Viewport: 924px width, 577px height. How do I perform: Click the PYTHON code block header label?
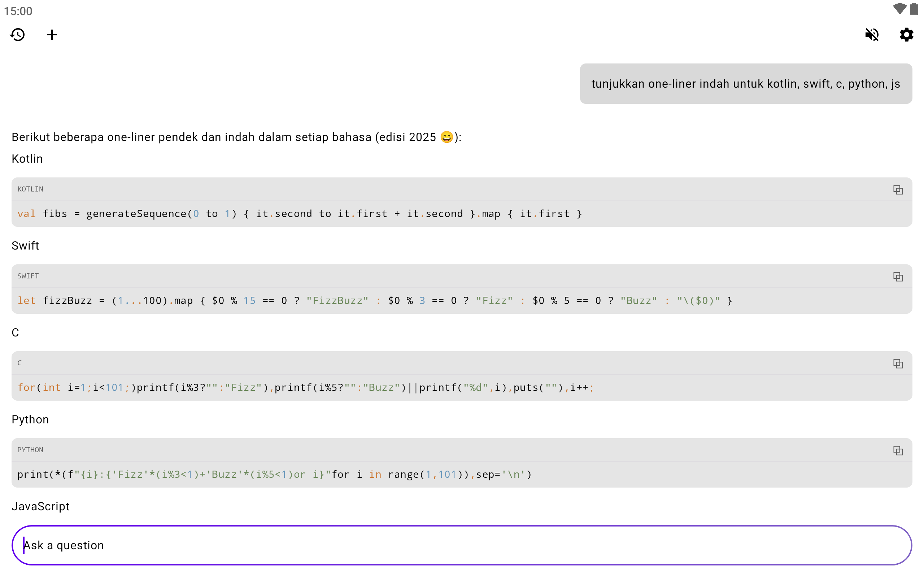point(31,450)
